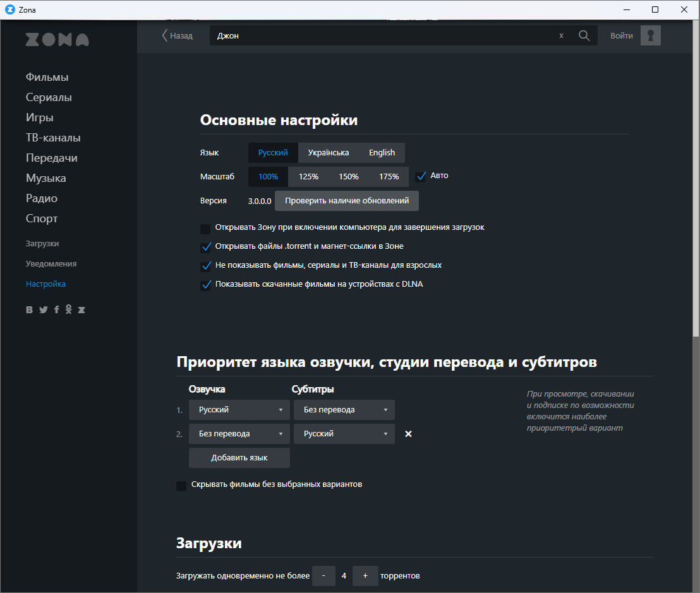Open Радио section in sidebar
700x593 pixels.
coord(42,198)
